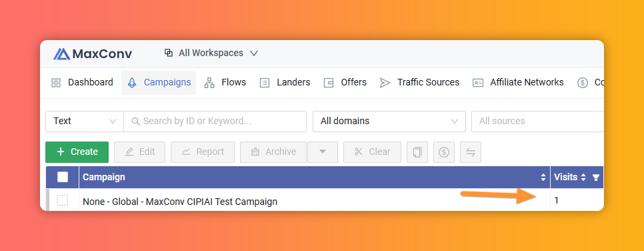The height and width of the screenshot is (251, 644).
Task: Open the Traffic Sources tab
Action: click(420, 83)
